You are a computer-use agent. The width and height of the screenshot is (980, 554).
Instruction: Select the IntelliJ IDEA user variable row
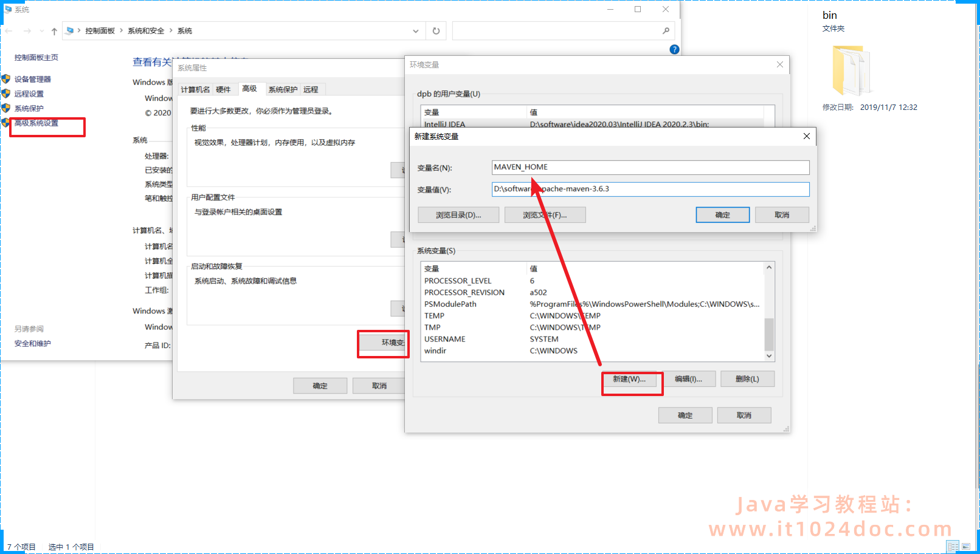tap(592, 123)
